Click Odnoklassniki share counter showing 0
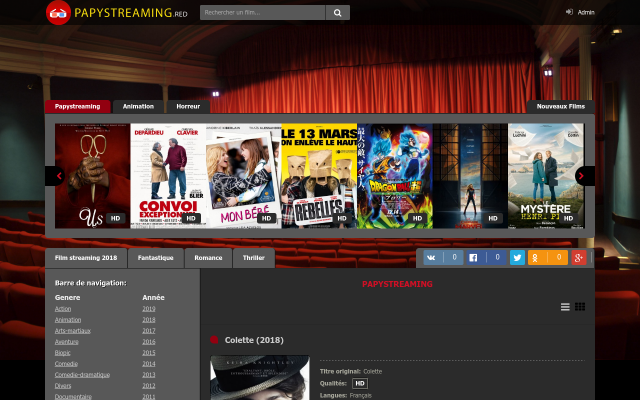This screenshot has height=400, width=640. 558,258
